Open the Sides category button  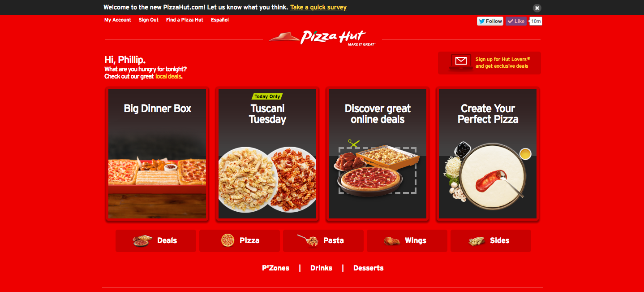click(491, 241)
